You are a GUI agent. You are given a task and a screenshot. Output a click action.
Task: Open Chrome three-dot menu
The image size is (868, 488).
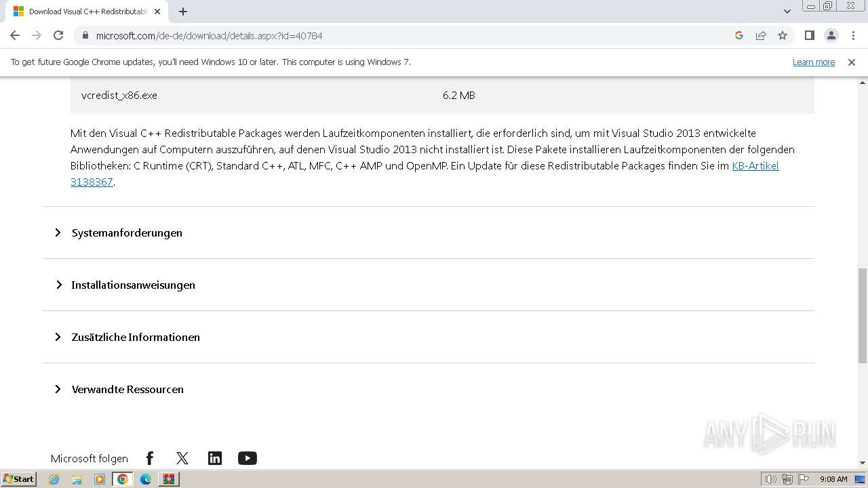click(853, 35)
